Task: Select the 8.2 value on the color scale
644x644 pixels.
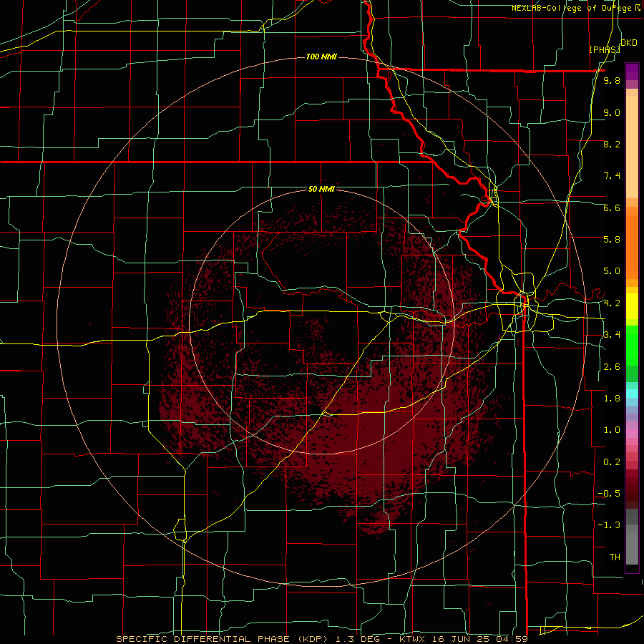Action: pos(612,144)
